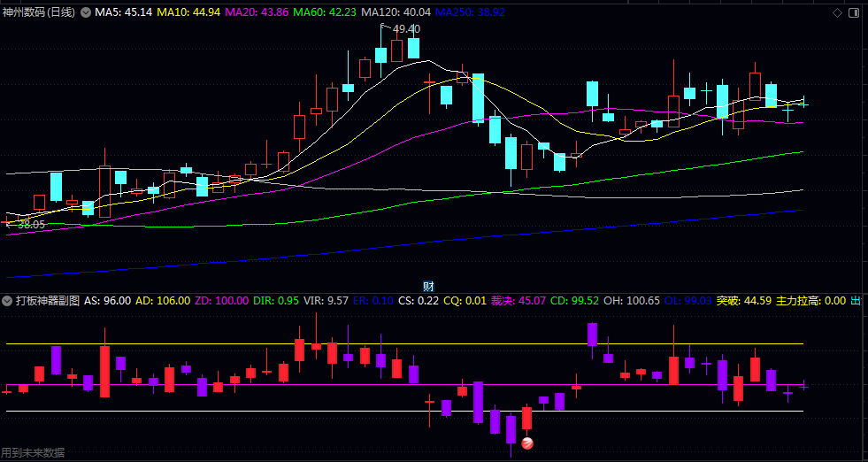Select the CQ: 0.01 value

[465, 301]
